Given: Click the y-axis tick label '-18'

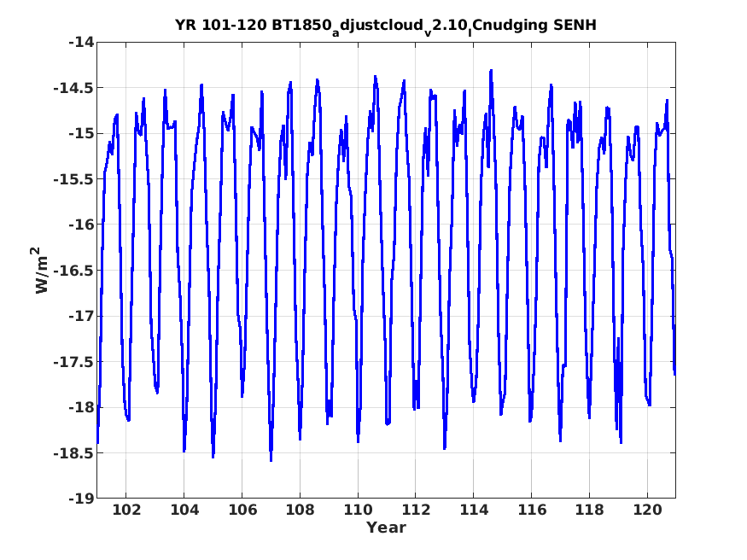Looking at the screenshot, I should coord(81,407).
